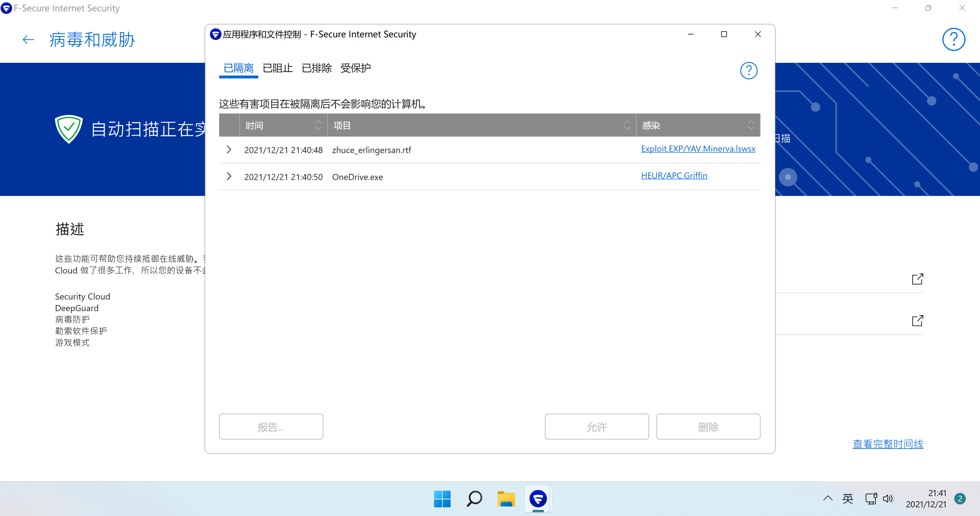Show hidden tray icons chevron

pos(828,498)
